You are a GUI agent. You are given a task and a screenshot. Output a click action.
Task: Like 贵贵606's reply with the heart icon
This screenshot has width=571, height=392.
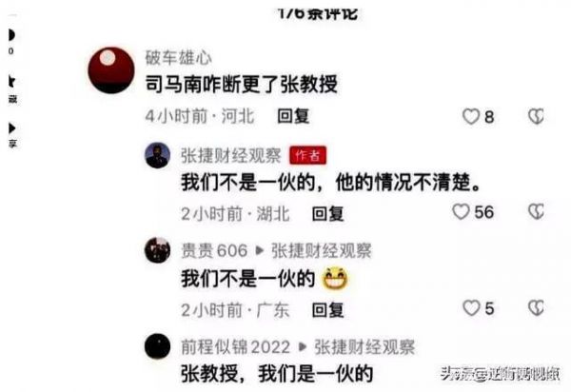471,308
